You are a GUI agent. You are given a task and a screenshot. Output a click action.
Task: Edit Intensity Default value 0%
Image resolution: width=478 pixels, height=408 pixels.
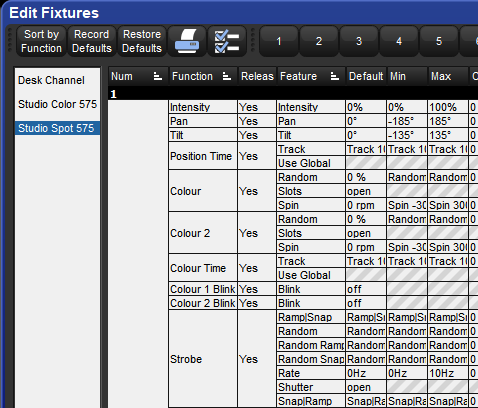click(x=366, y=107)
